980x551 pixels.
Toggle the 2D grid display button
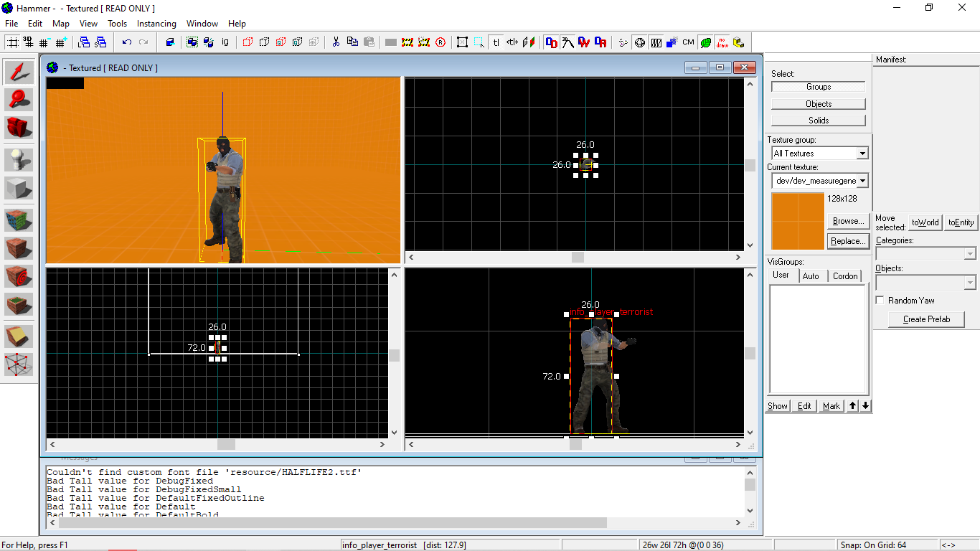(x=13, y=42)
